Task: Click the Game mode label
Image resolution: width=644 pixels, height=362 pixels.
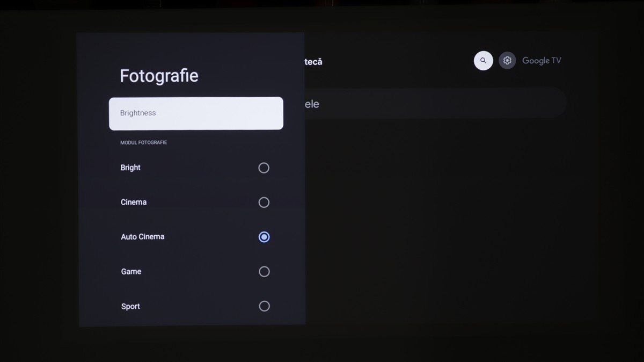Action: pos(131,272)
